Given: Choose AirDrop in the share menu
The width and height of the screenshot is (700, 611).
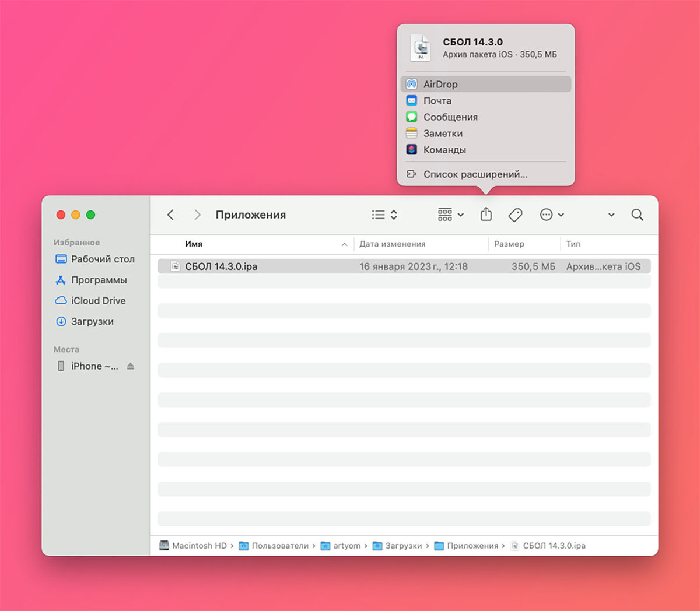Looking at the screenshot, I should point(486,84).
